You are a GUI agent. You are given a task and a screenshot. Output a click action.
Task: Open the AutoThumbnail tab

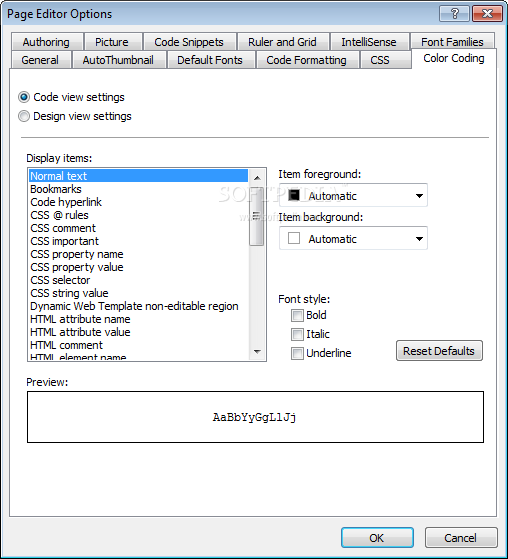pyautogui.click(x=118, y=60)
